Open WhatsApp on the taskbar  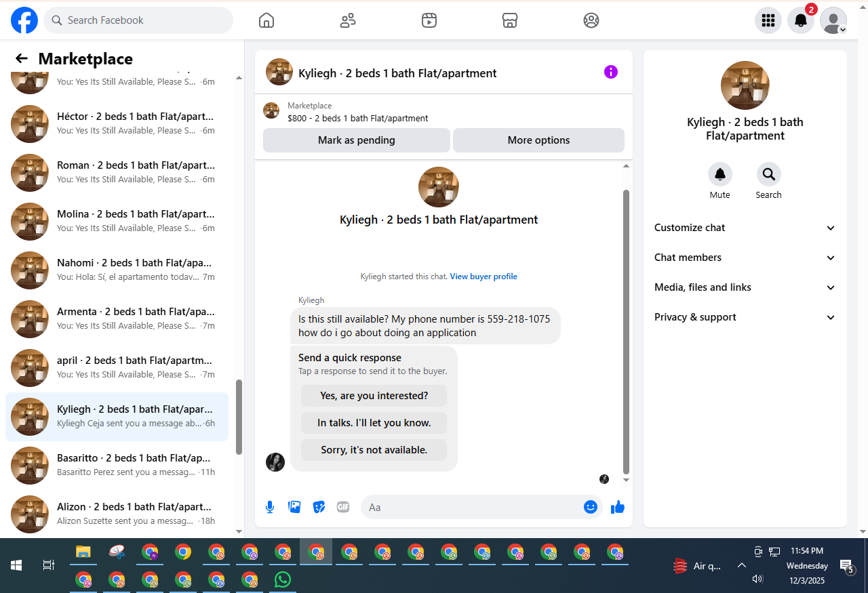click(x=283, y=580)
